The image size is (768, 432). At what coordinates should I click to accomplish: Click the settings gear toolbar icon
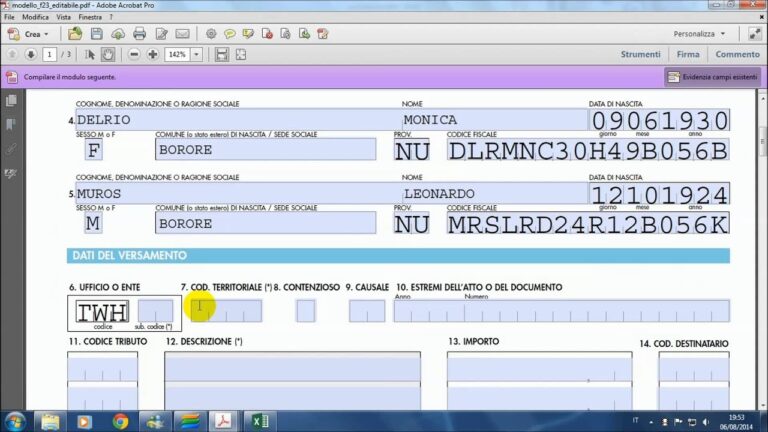211,34
